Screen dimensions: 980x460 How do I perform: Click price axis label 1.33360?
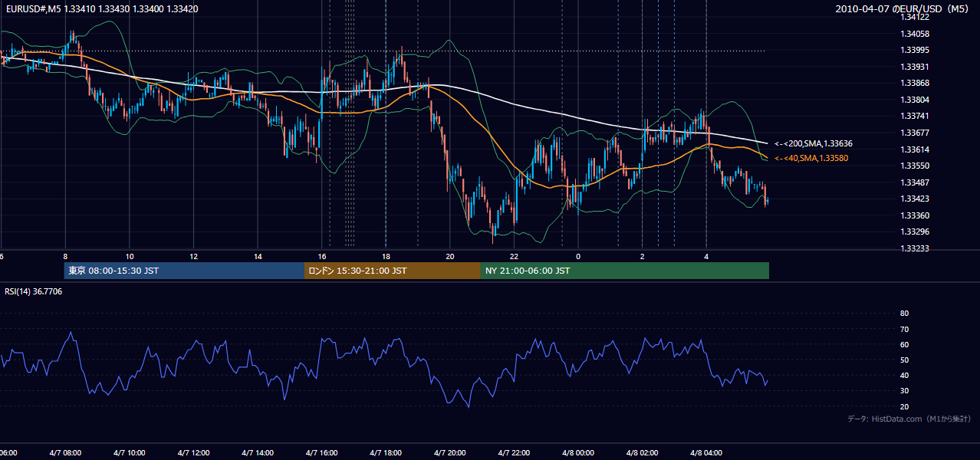point(915,215)
